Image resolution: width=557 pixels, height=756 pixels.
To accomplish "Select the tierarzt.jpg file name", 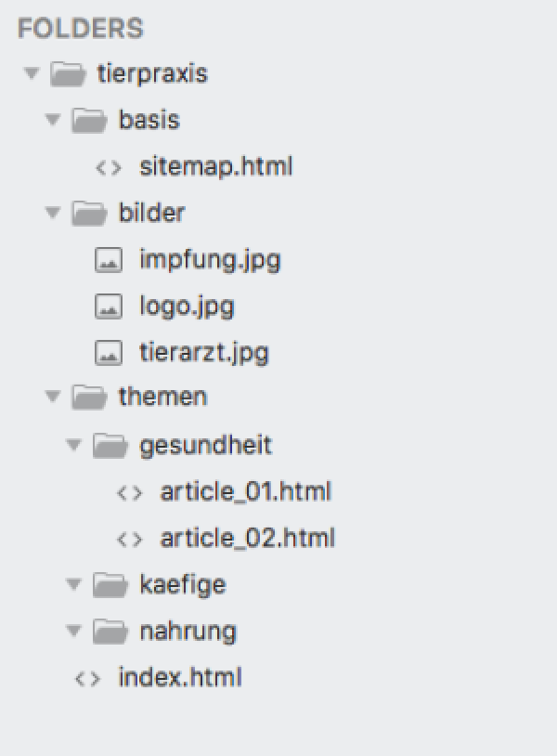I will pos(203,352).
